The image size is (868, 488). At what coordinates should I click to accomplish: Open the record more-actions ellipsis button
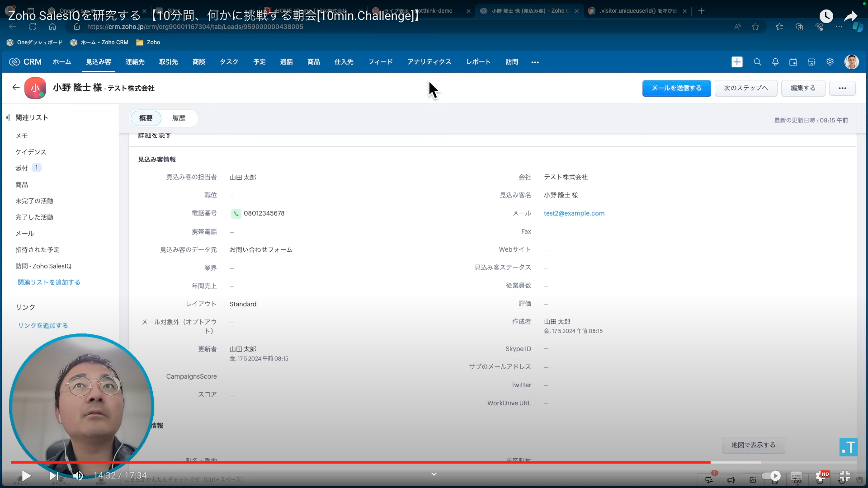coord(842,88)
